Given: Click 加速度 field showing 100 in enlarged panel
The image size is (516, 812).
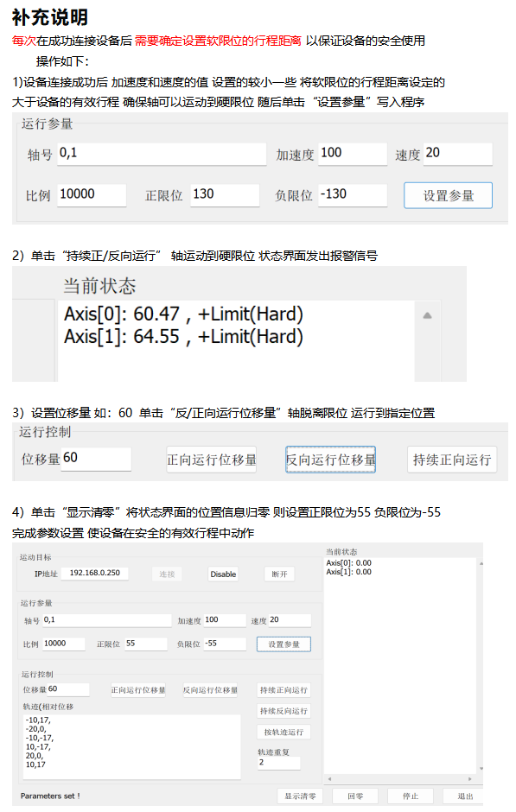Looking at the screenshot, I should tap(353, 155).
